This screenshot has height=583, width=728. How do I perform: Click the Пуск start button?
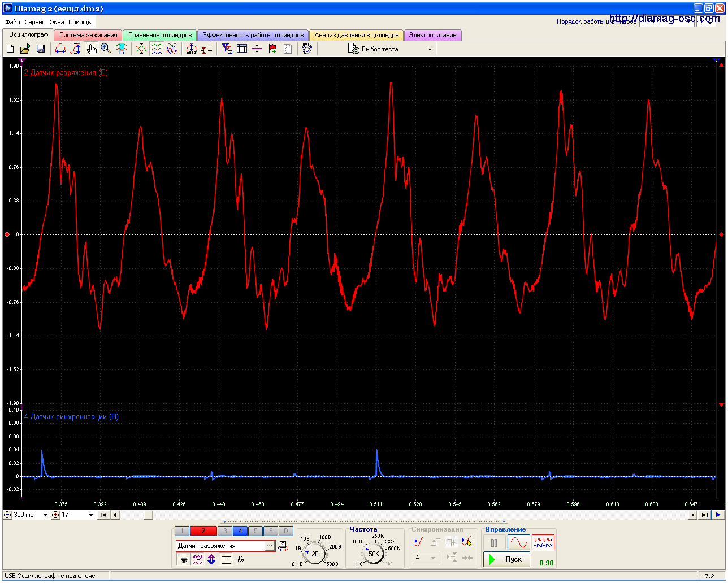pyautogui.click(x=506, y=559)
